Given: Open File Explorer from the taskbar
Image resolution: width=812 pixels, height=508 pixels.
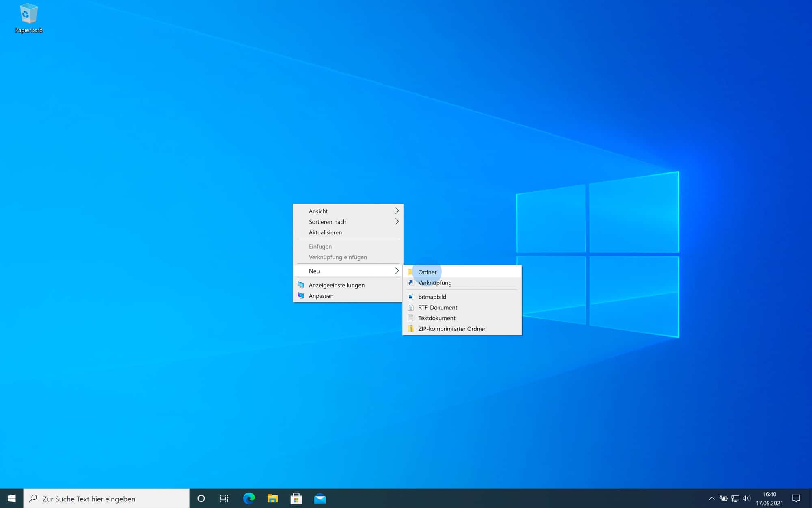Looking at the screenshot, I should tap(273, 499).
